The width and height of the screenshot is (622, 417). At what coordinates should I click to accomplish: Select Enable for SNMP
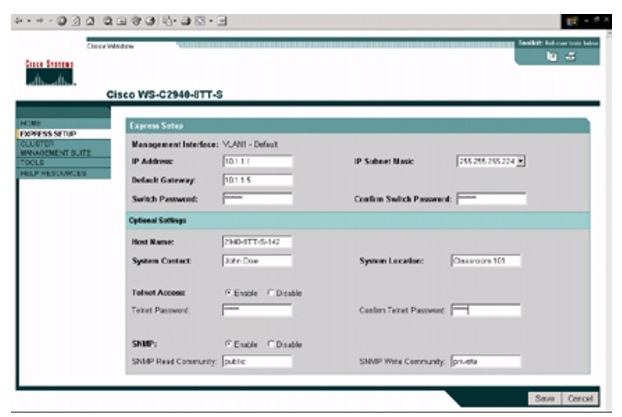[x=228, y=344]
